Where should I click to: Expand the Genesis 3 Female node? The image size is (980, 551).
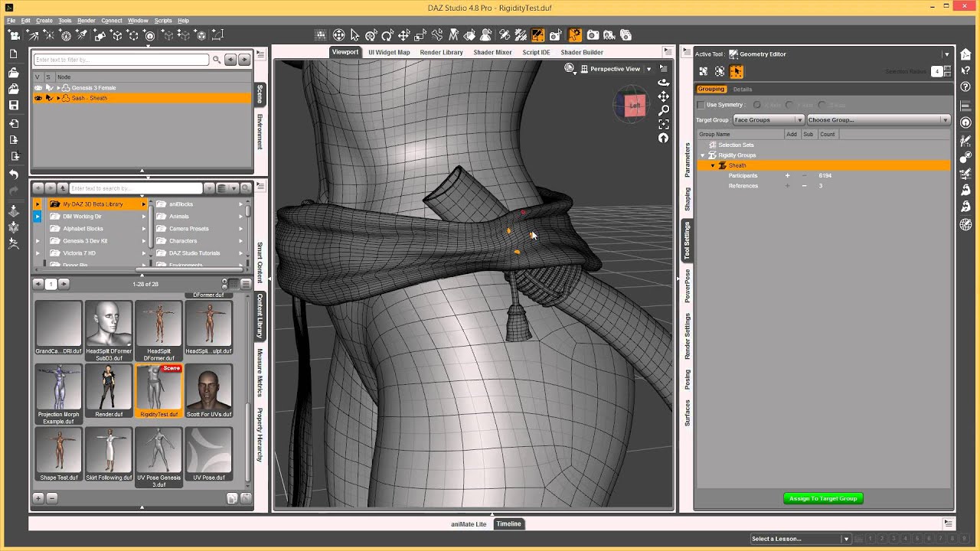point(58,88)
